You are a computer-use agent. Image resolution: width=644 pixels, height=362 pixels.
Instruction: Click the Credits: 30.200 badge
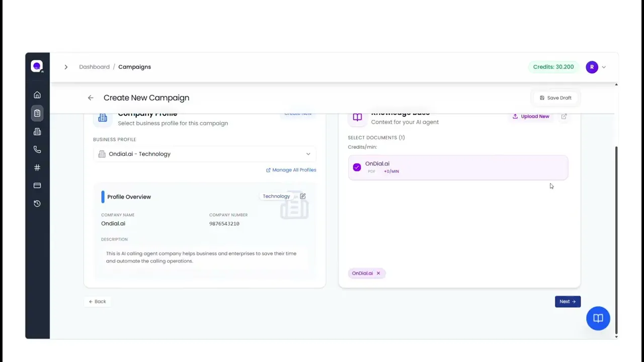pyautogui.click(x=553, y=67)
